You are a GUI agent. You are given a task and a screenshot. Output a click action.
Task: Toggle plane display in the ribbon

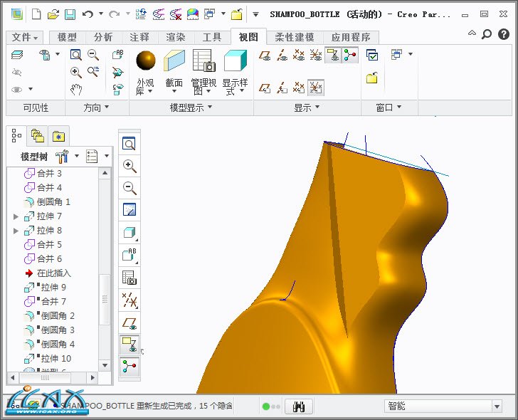(265, 56)
